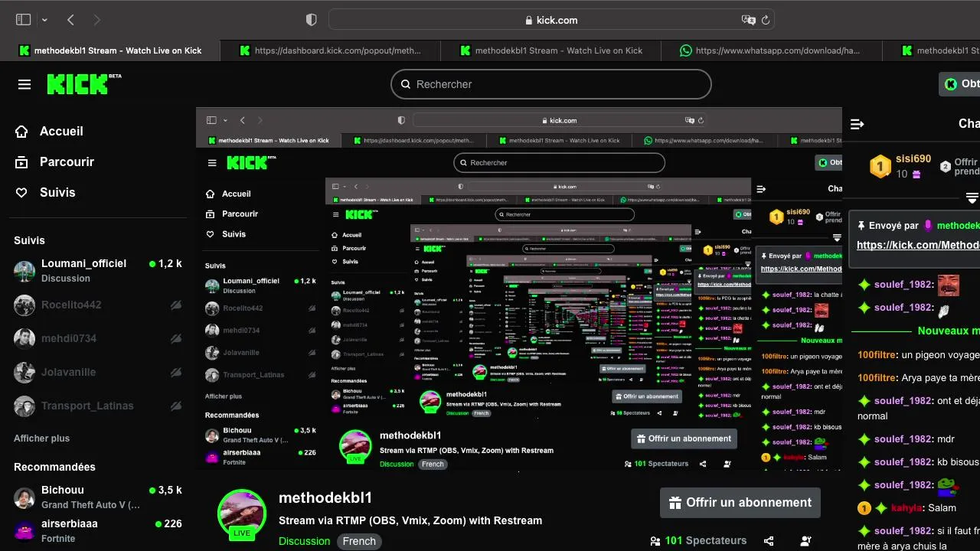Toggle the Safari sidebar panel icon

coord(23,20)
